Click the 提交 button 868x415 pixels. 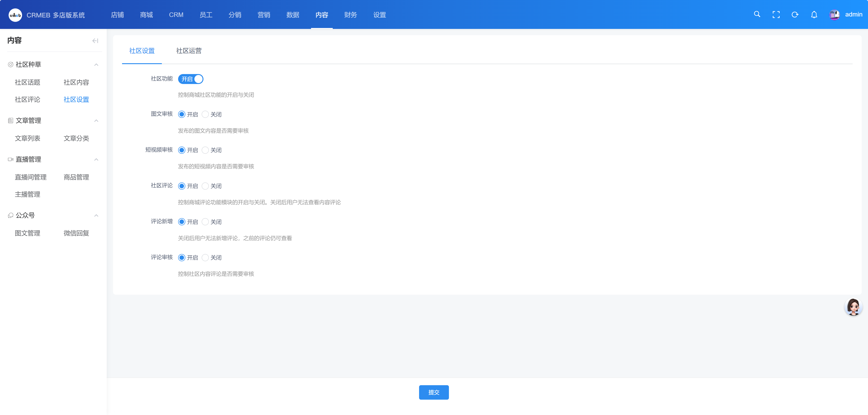[433, 392]
